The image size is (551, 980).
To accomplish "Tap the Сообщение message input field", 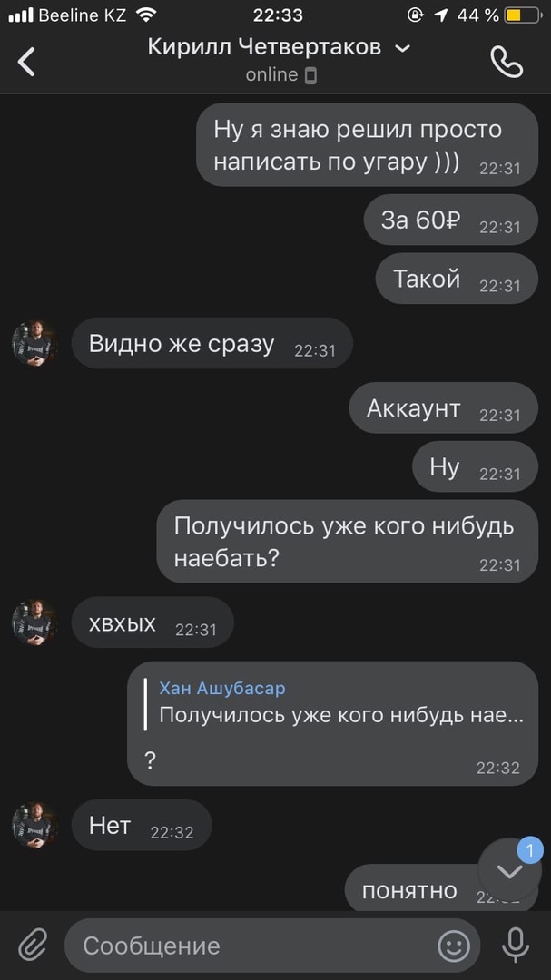I will pos(272,946).
